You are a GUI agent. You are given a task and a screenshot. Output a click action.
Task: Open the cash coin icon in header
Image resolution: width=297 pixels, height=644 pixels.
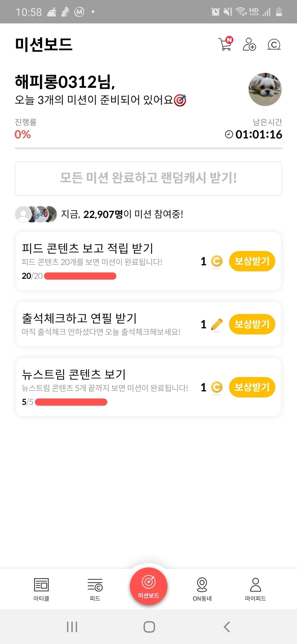274,44
